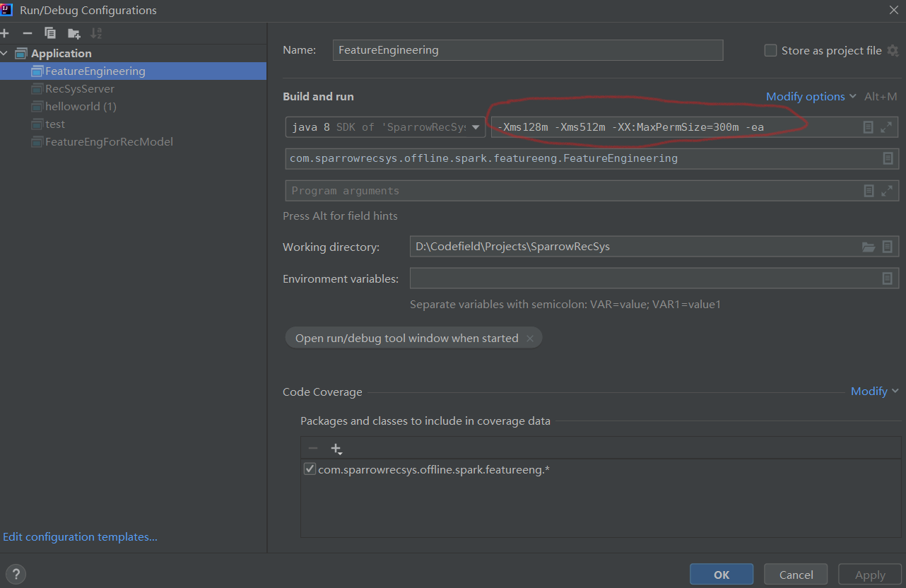Insert macros into Program arguments
This screenshot has width=906, height=588.
click(x=869, y=191)
